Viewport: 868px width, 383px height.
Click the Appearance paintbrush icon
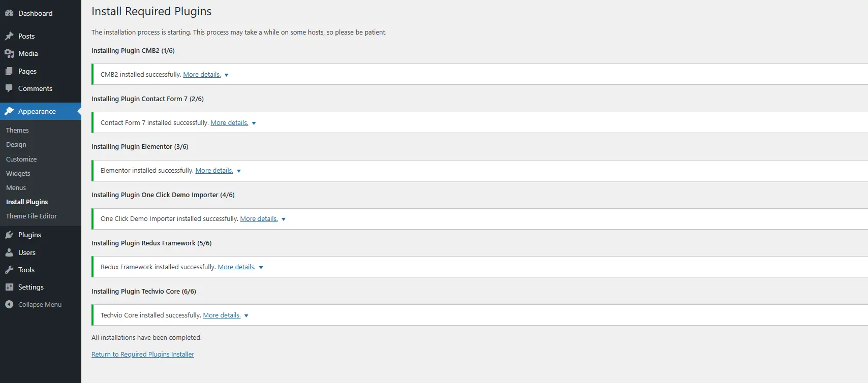click(9, 111)
